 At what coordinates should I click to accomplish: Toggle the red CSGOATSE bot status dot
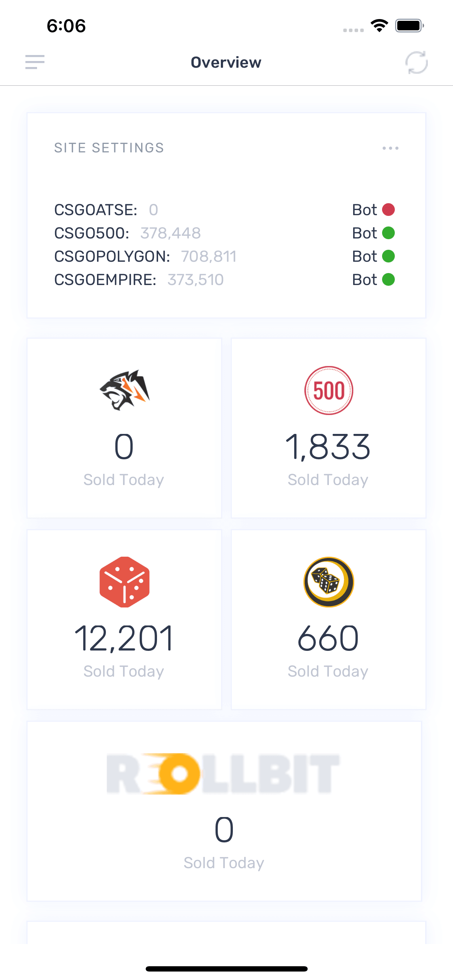tap(388, 210)
